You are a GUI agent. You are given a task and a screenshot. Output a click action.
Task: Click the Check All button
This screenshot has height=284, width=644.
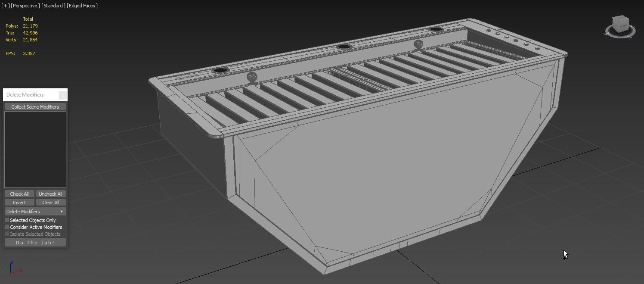pos(19,194)
